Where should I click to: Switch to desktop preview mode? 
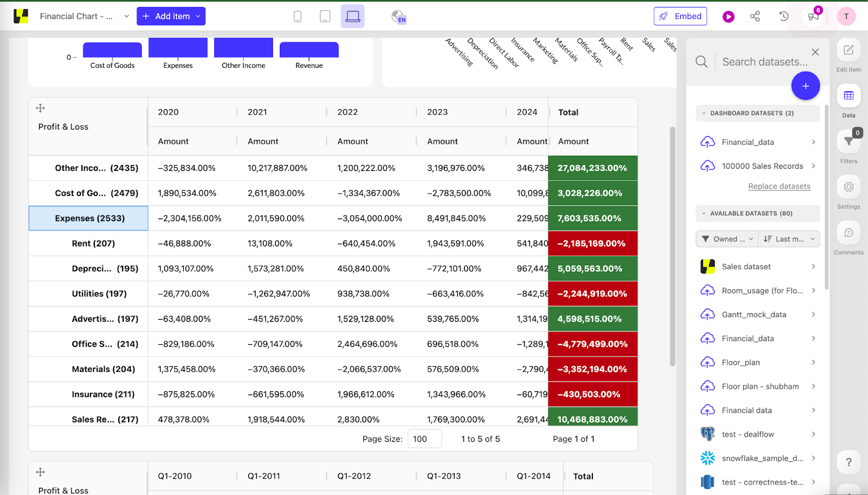353,16
